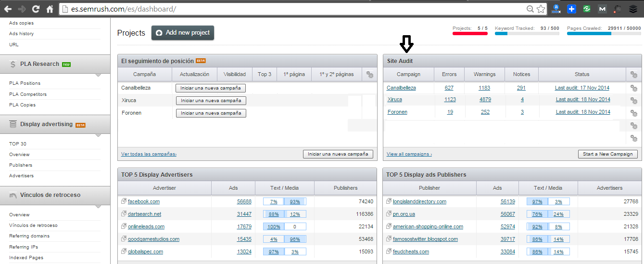
Task: Click the Add new project button
Action: pos(183,33)
